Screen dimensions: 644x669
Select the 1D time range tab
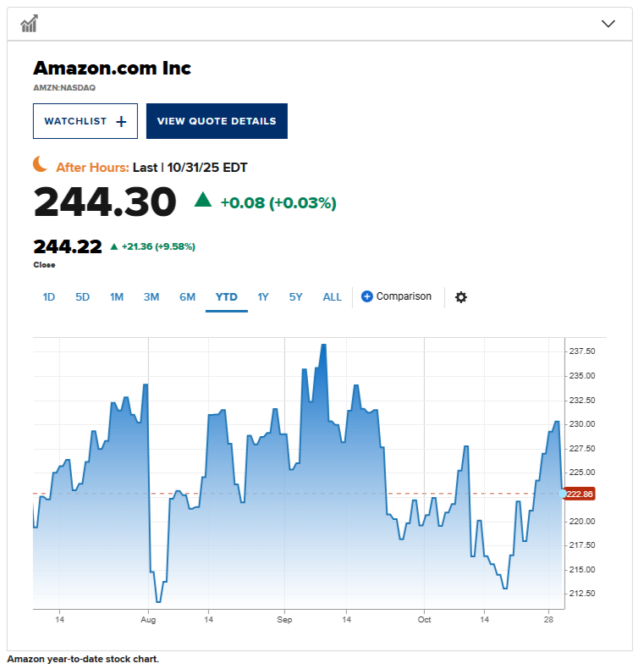coord(49,297)
